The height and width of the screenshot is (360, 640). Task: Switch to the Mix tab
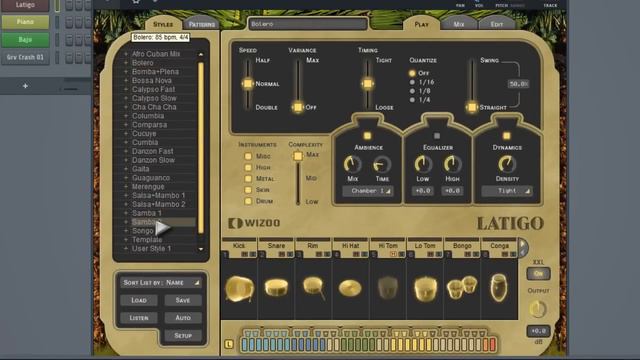point(459,24)
